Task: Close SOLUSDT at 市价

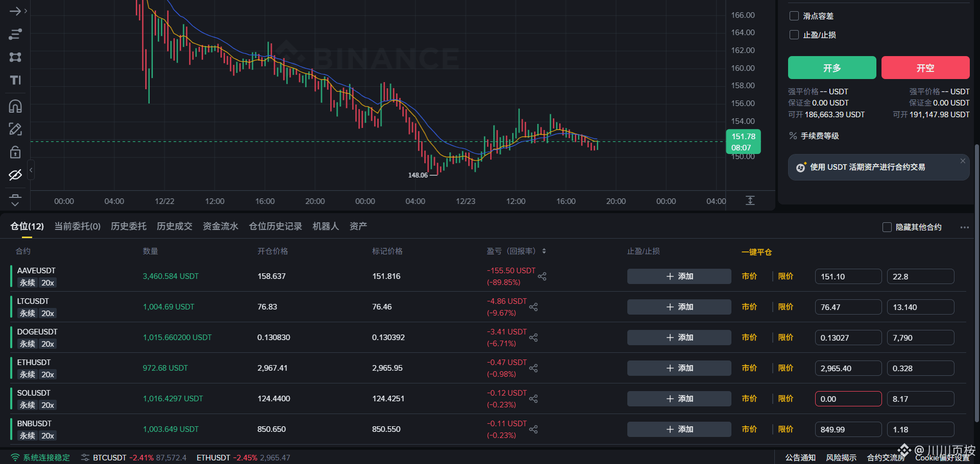Action: click(x=749, y=399)
